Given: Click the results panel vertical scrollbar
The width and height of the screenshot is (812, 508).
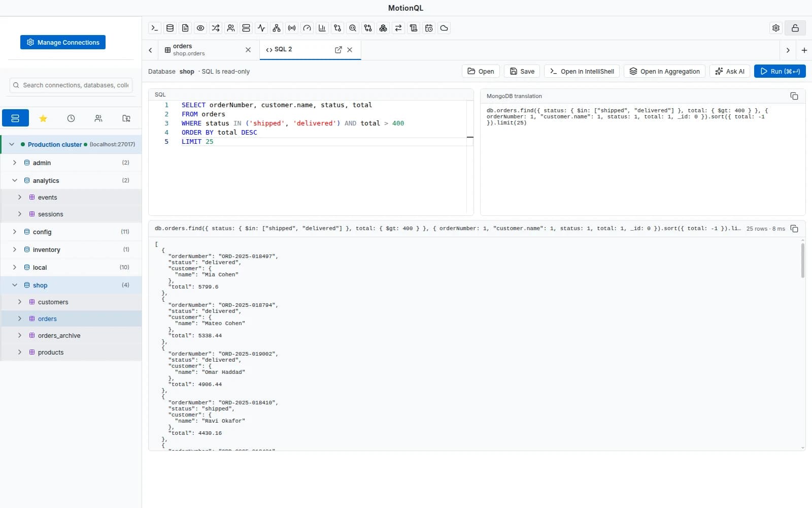Looking at the screenshot, I should (802, 261).
